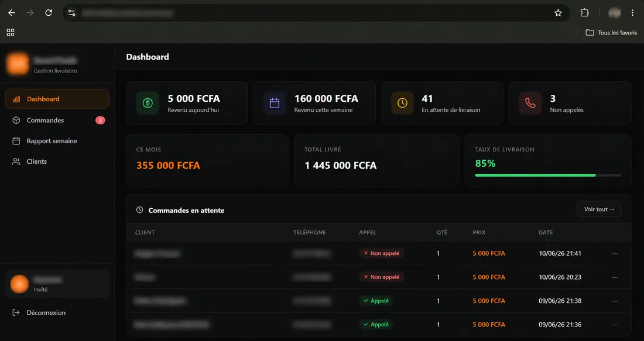644x341 pixels.
Task: Open the site information icon in address bar
Action: click(72, 13)
